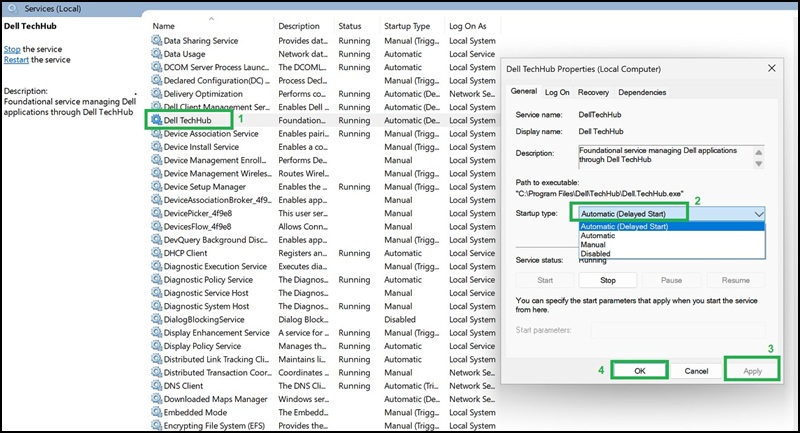
Task: Click the Device Install Service icon
Action: point(157,146)
